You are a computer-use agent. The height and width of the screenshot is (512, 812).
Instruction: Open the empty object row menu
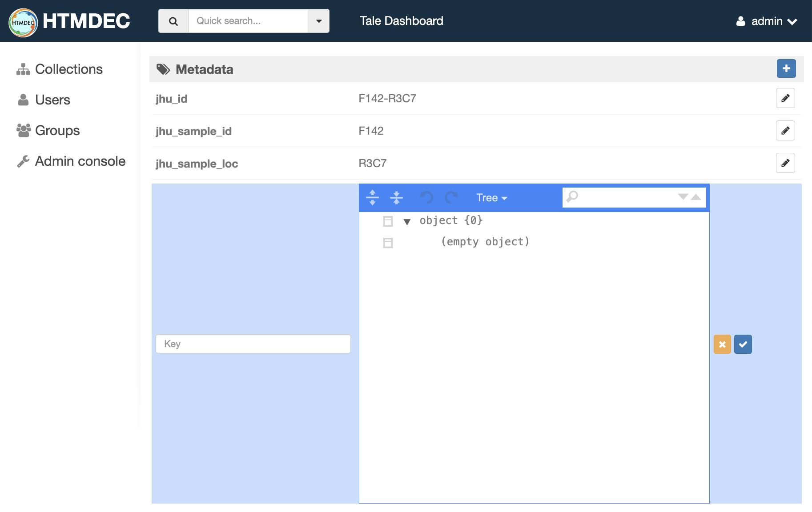pyautogui.click(x=388, y=243)
